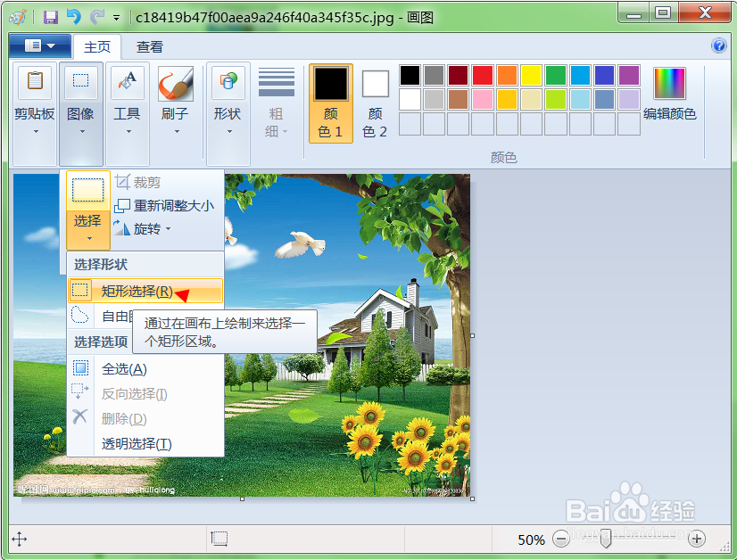
Task: Open the 粗细 line thickness dropdown
Action: point(277,103)
